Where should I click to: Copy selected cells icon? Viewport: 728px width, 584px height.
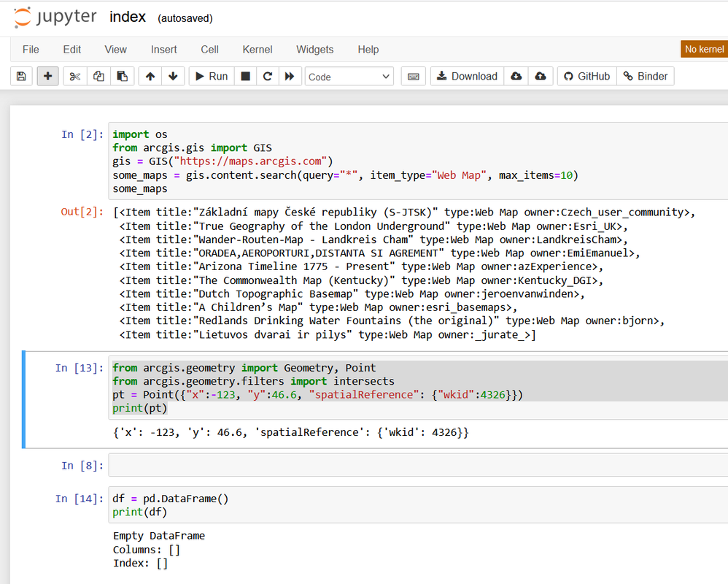(98, 77)
